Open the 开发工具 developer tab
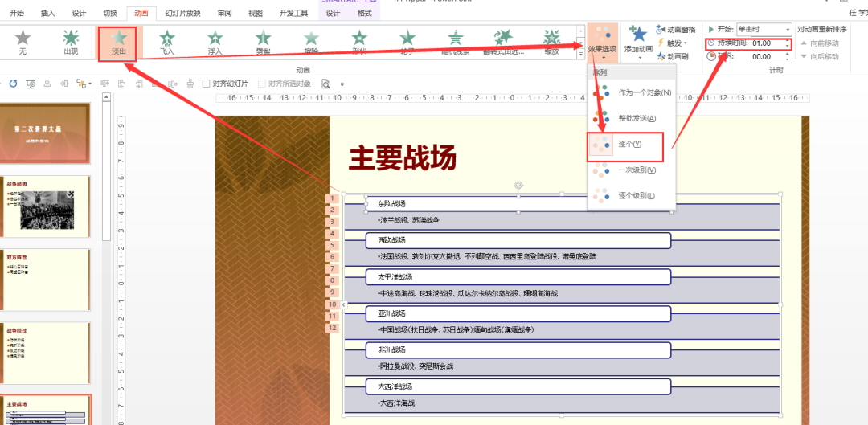 point(293,14)
